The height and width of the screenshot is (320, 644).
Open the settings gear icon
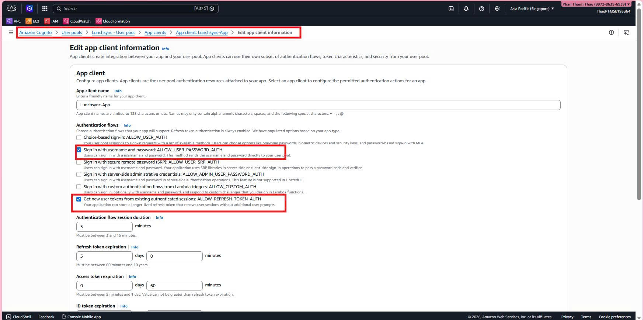click(497, 8)
